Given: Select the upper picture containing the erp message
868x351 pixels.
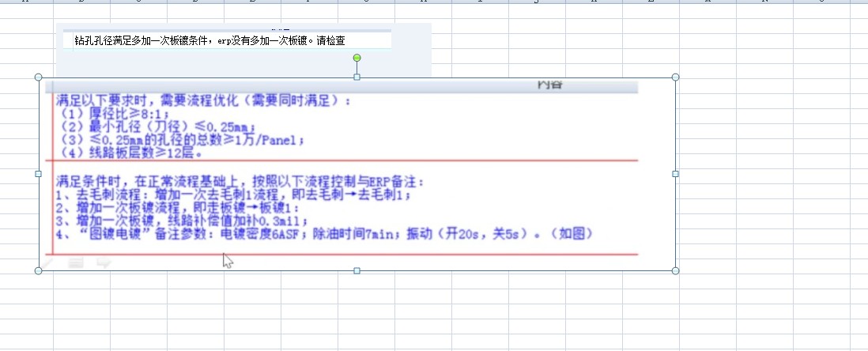Looking at the screenshot, I should (243, 50).
